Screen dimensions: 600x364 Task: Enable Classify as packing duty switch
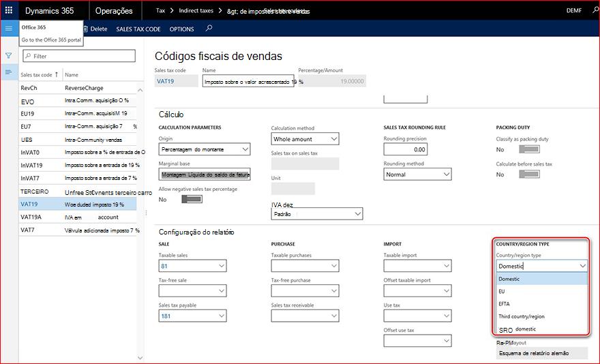(529, 149)
